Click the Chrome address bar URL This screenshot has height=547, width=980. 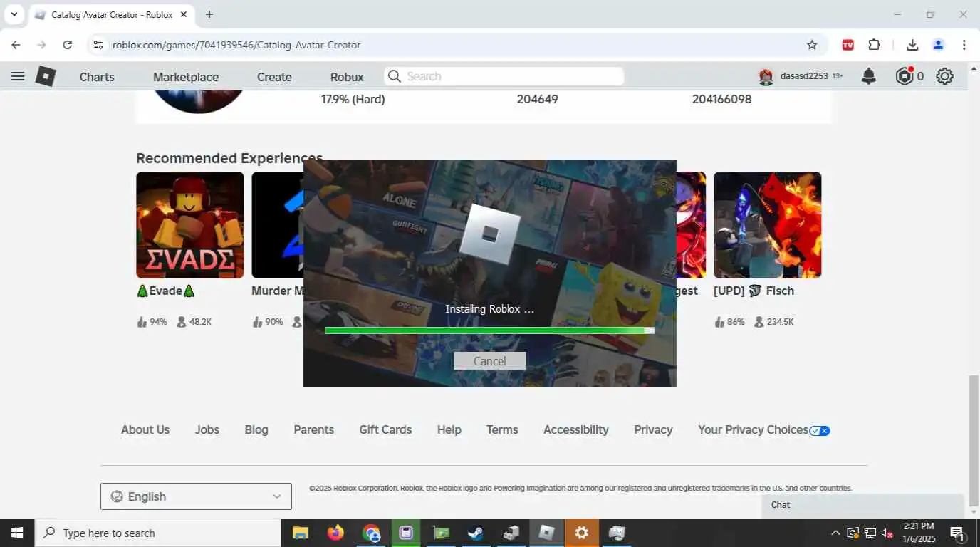[236, 45]
